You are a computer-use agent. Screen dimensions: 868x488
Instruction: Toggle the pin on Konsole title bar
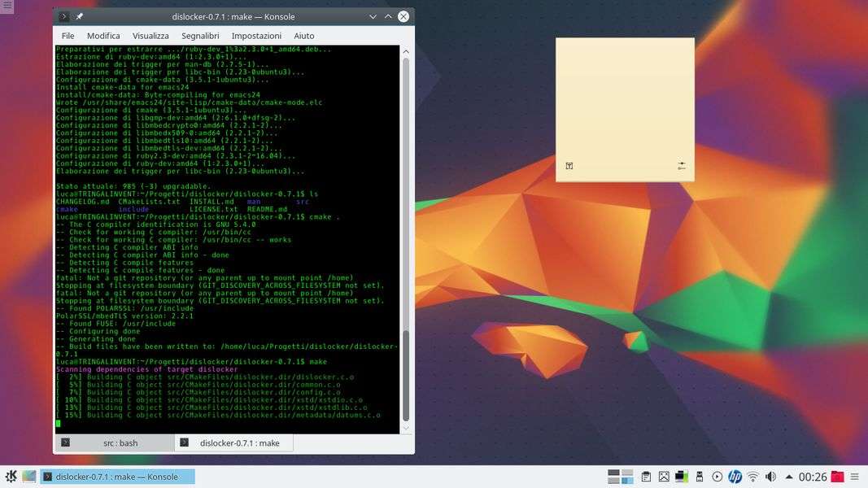coord(80,16)
